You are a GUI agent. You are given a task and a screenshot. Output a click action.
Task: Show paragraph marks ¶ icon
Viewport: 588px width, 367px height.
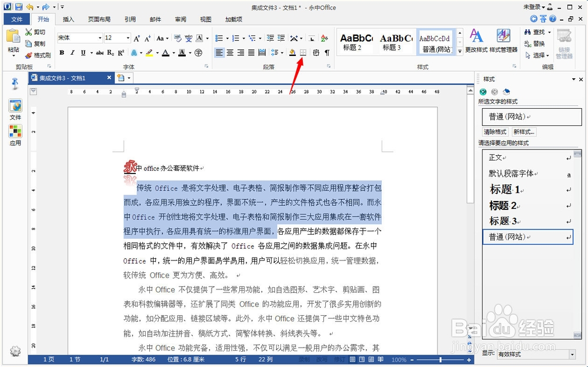click(x=327, y=52)
